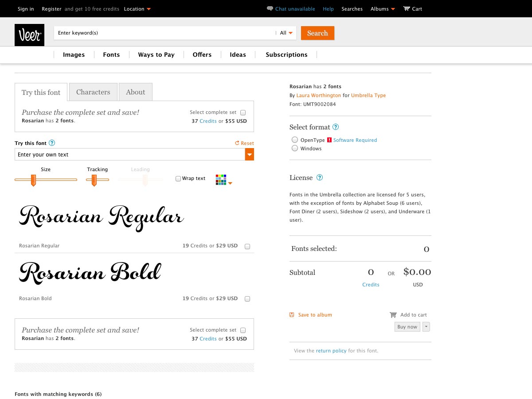
Task: Open the Fonts menu item
Action: click(111, 55)
